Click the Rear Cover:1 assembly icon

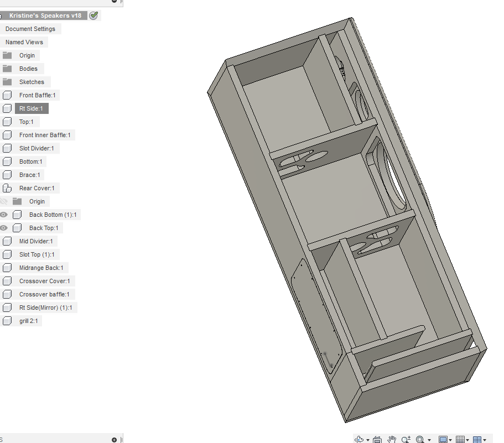pos(7,188)
